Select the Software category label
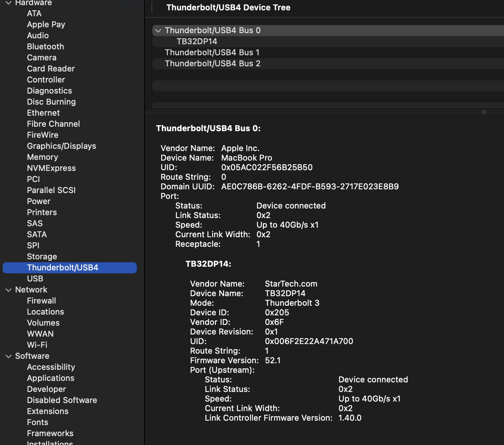Image resolution: width=504 pixels, height=445 pixels. 32,356
